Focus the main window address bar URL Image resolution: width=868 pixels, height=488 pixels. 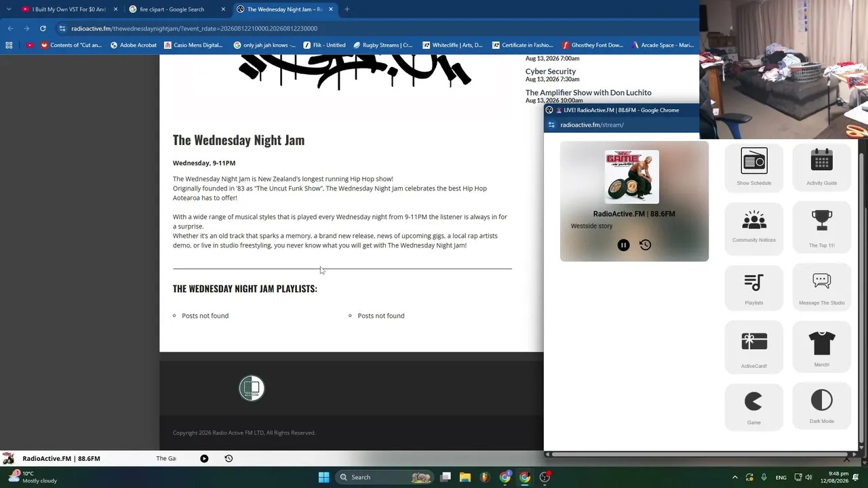(x=194, y=28)
